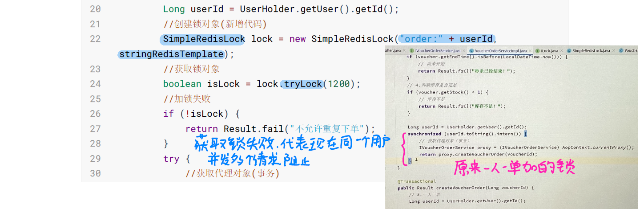Click line number 29 beside try
The width and height of the screenshot is (644, 209).
click(x=95, y=159)
